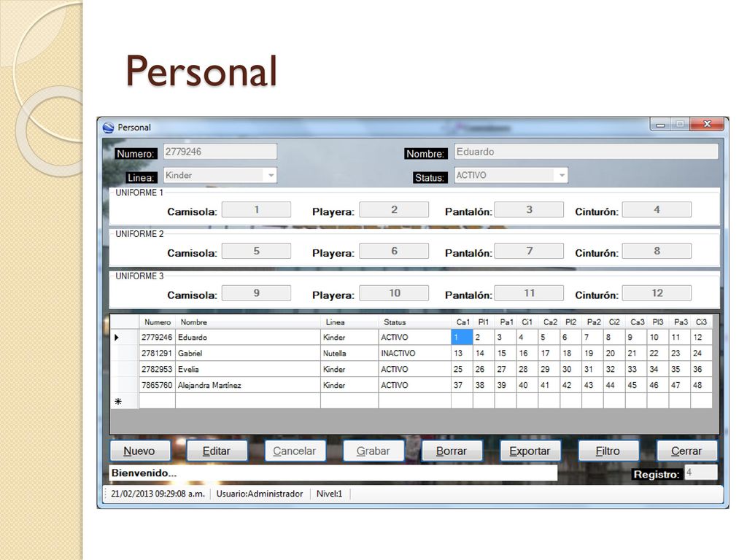This screenshot has height=560, width=747.
Task: Click Uniforme 1 Playera field
Action: tap(394, 209)
